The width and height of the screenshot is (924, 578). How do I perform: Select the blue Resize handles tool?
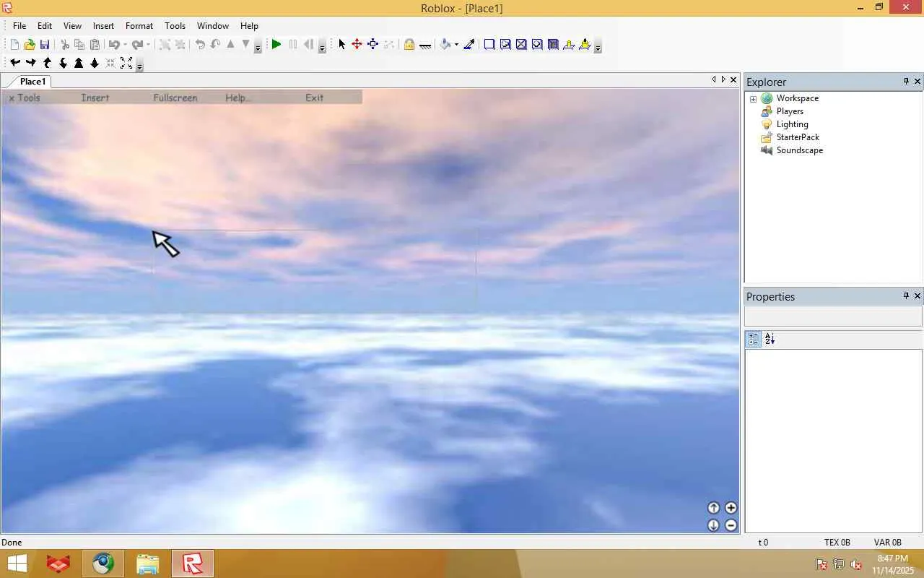pyautogui.click(x=372, y=45)
